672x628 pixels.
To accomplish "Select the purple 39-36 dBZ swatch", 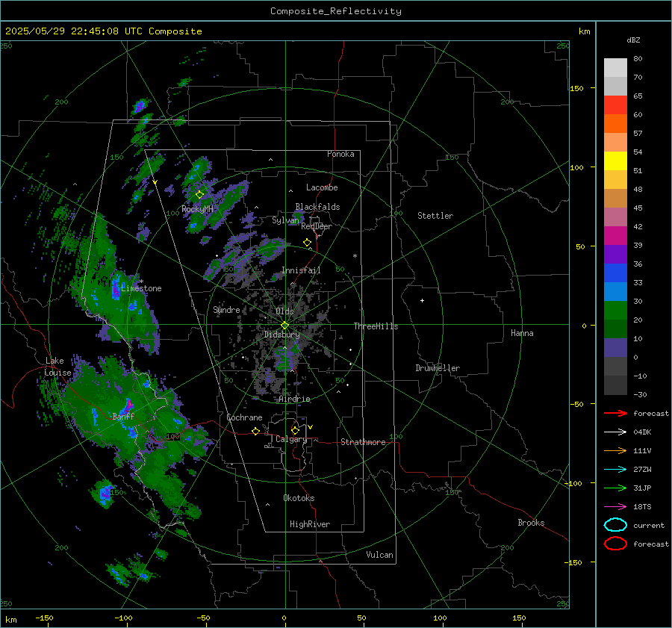I will pos(615,255).
